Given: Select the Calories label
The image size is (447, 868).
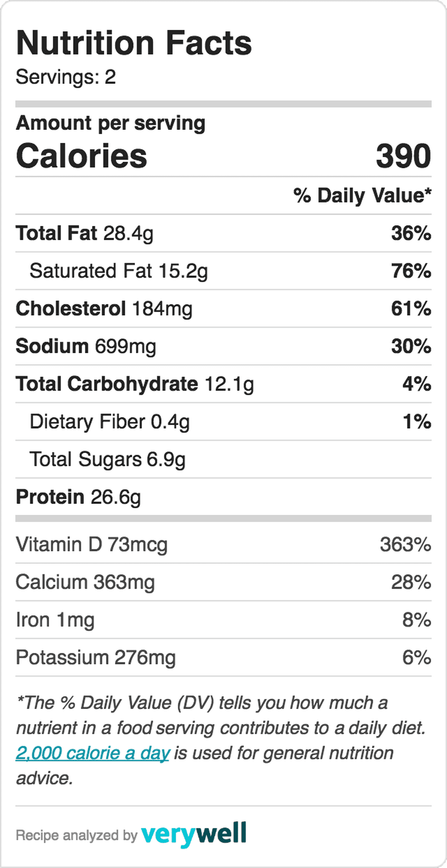Looking at the screenshot, I should pos(81,156).
